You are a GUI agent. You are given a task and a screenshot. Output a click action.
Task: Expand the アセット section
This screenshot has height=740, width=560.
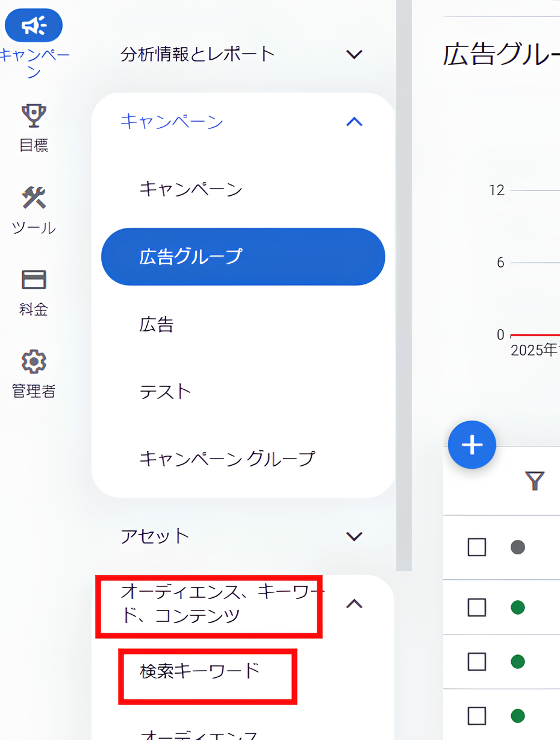click(x=354, y=536)
